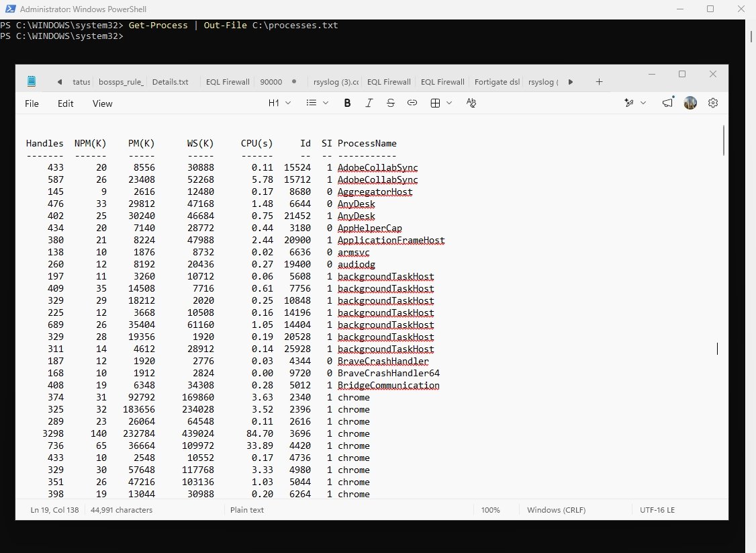Image resolution: width=756 pixels, height=553 pixels.
Task: Expand the rewrite options dropdown arrow
Action: point(643,103)
